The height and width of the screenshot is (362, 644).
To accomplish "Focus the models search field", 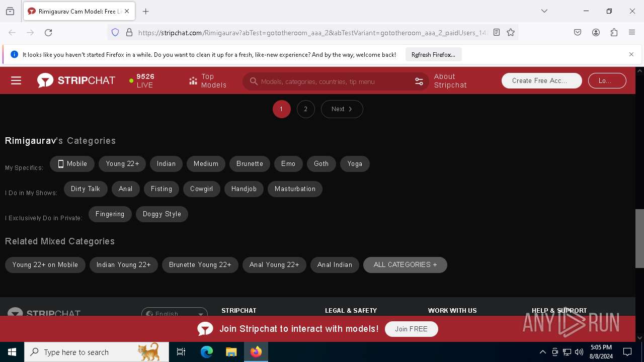I will (x=335, y=81).
